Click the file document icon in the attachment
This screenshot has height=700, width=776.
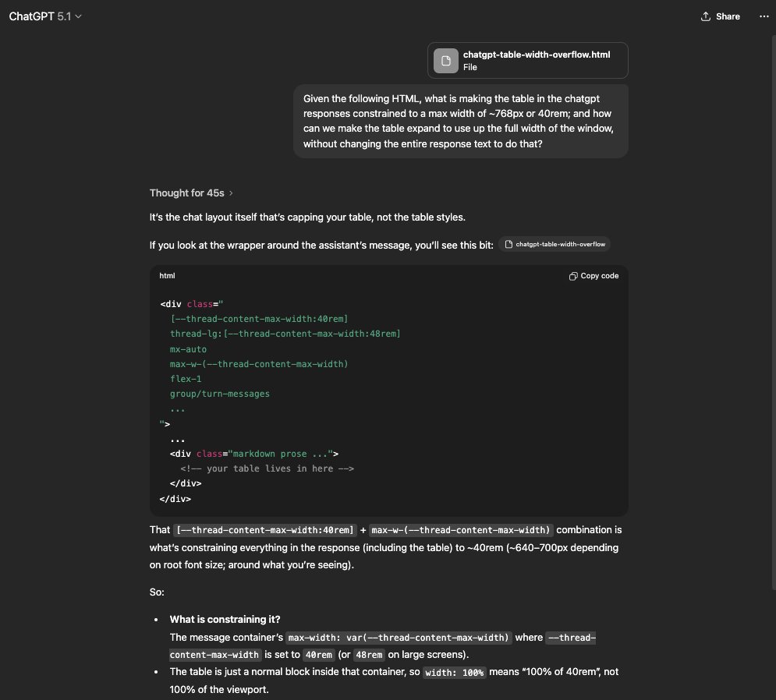tap(446, 60)
